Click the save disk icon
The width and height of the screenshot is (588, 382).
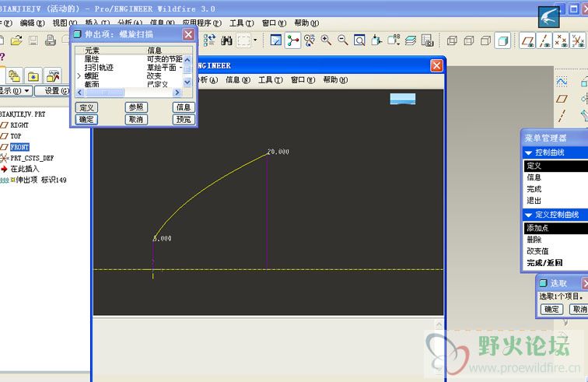click(33, 40)
